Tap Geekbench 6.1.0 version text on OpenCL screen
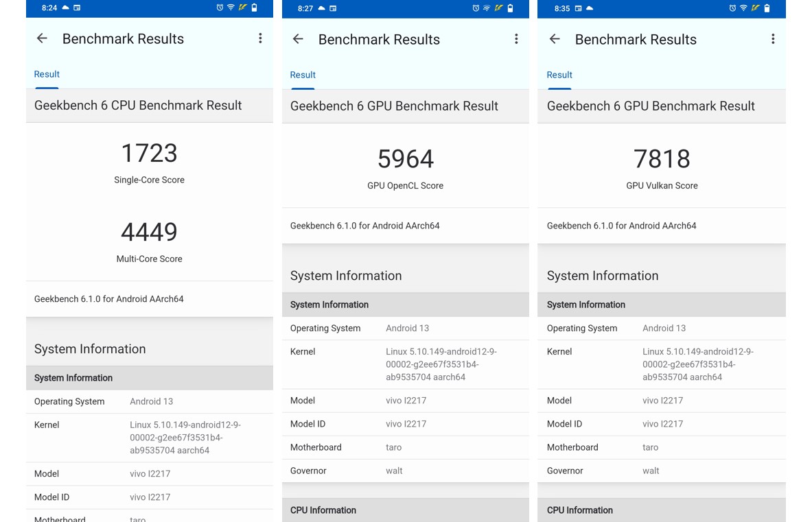Screen dimensions: 812x522 [x=364, y=226]
